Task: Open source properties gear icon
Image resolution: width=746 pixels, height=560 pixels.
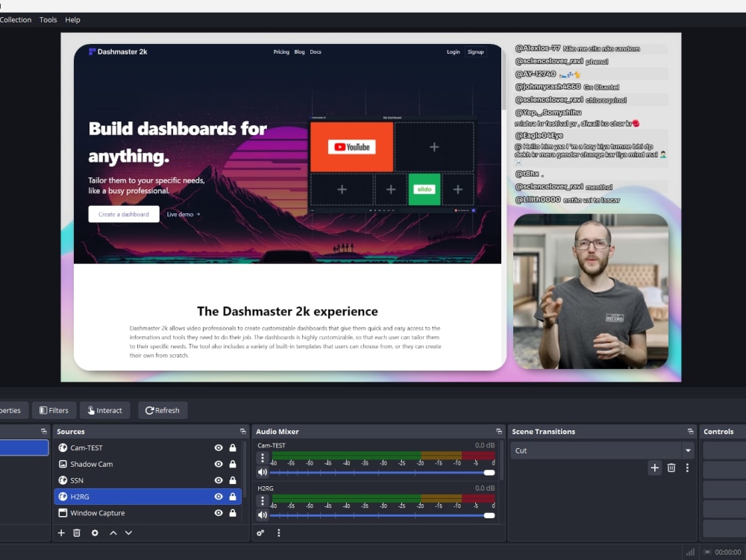Action: click(x=95, y=533)
